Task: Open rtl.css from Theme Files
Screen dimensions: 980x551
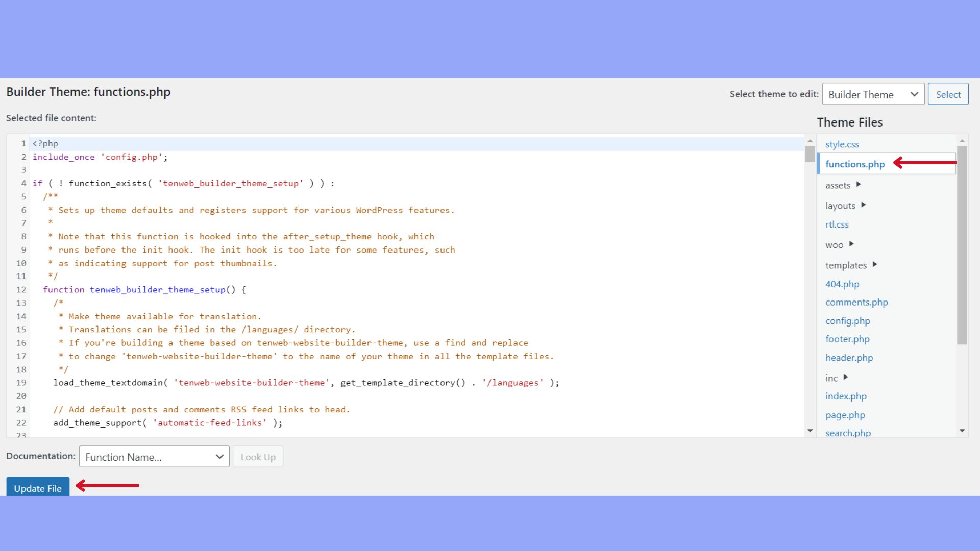Action: 837,224
